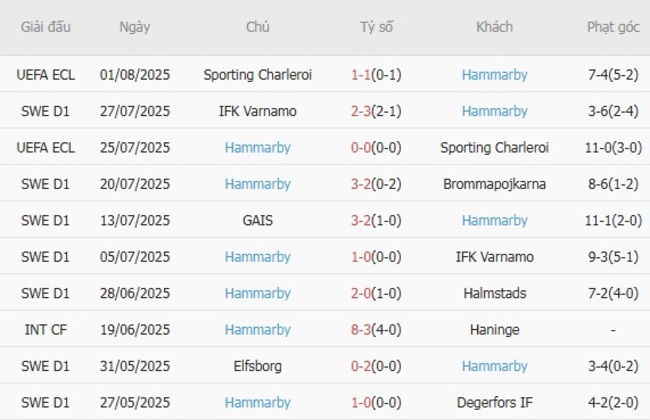Image resolution: width=650 pixels, height=420 pixels.
Task: Click the Giải đấu column header
Action: point(45,27)
